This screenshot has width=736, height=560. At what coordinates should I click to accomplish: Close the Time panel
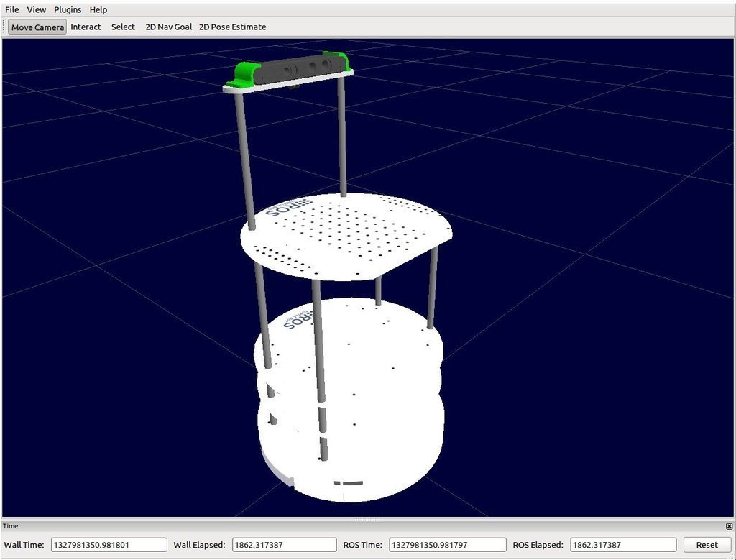click(x=728, y=525)
